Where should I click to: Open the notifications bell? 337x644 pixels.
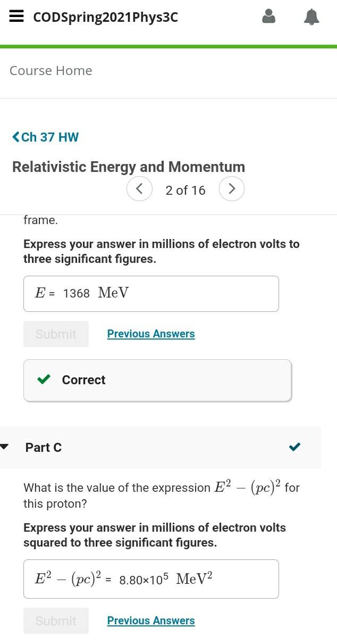[311, 16]
